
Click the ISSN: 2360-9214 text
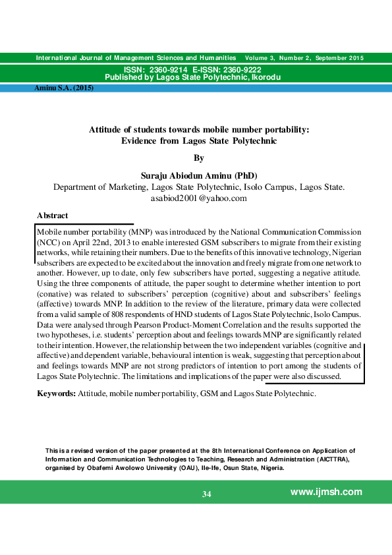pyautogui.click(x=155, y=70)
